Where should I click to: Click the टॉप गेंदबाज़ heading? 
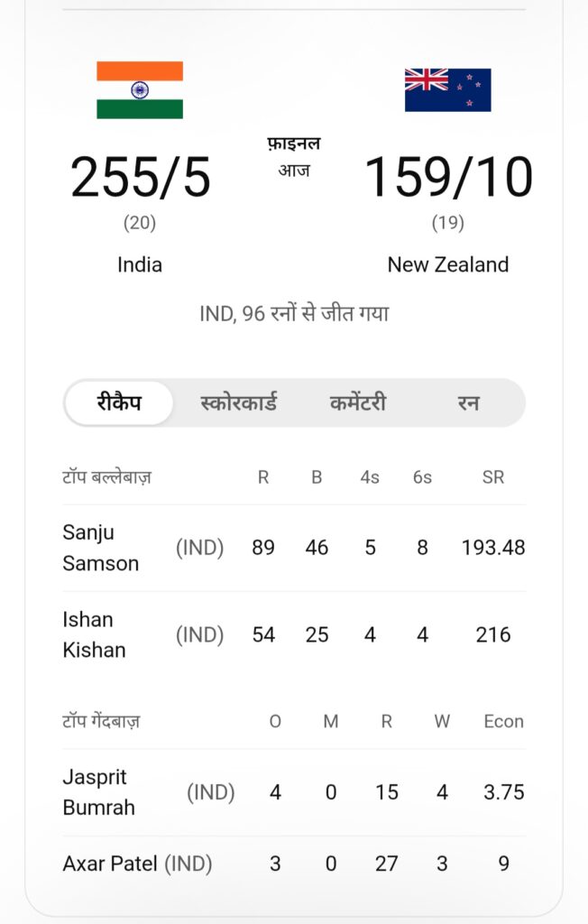tap(101, 721)
